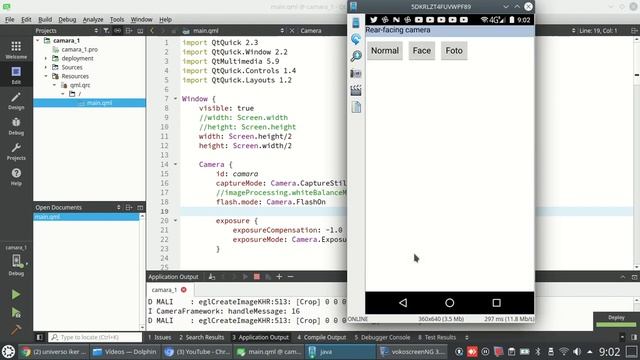
Task: Open the Analyze menu
Action: (93, 20)
